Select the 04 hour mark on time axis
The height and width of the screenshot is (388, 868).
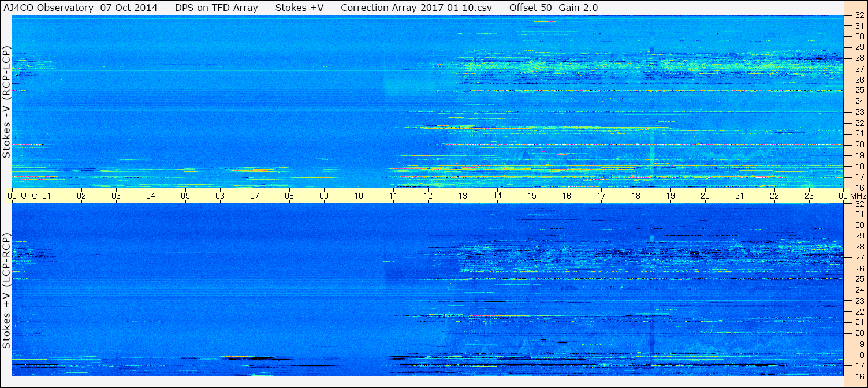151,196
